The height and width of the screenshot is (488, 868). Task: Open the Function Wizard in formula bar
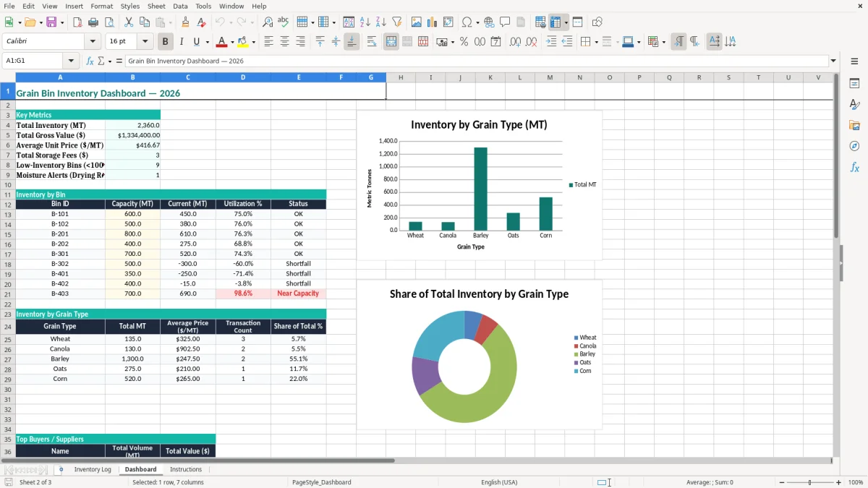point(90,61)
